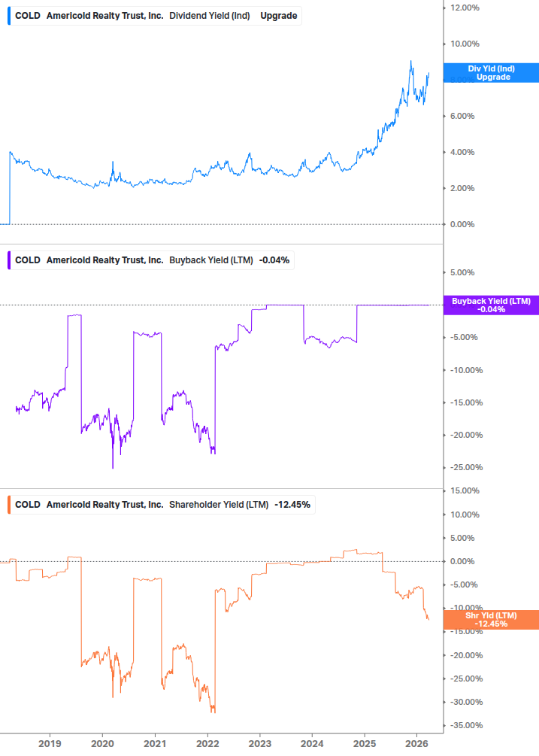Click the Buyback Yield (LTM) legend label
This screenshot has width=539, height=756.
[x=211, y=260]
